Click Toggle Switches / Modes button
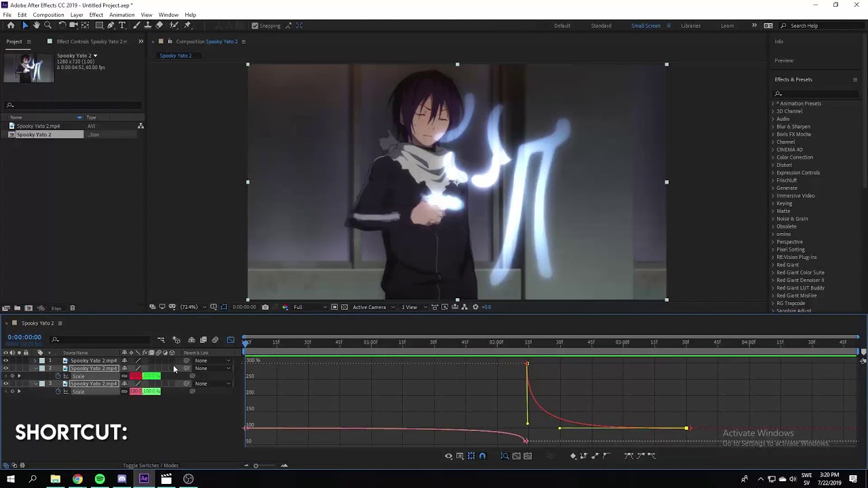This screenshot has width=868, height=488. click(x=151, y=466)
